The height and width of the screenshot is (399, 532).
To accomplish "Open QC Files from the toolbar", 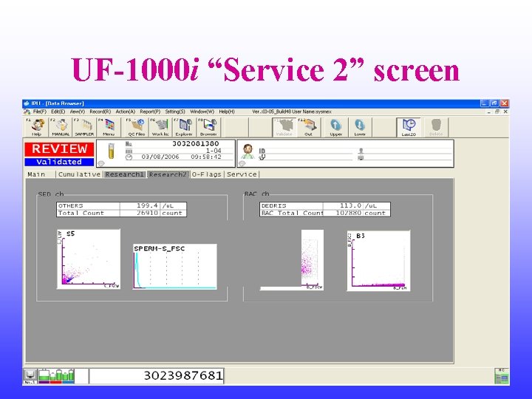I will tap(136, 127).
